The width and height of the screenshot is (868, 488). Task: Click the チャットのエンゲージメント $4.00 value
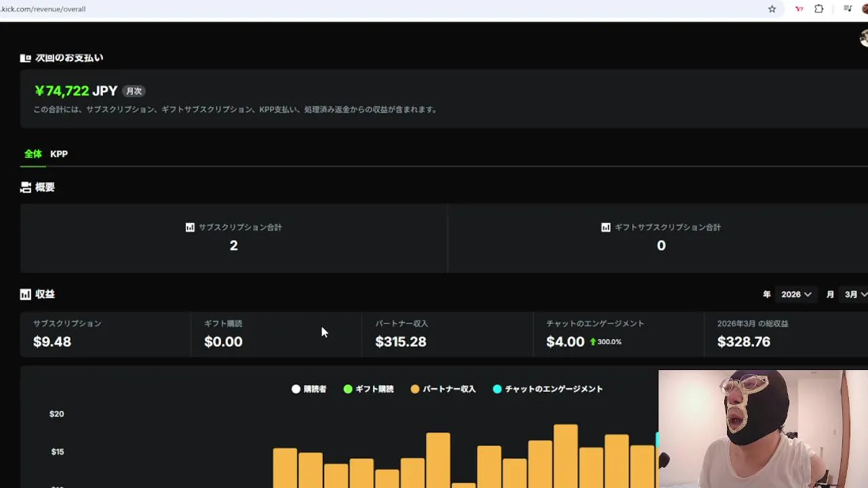[566, 342]
